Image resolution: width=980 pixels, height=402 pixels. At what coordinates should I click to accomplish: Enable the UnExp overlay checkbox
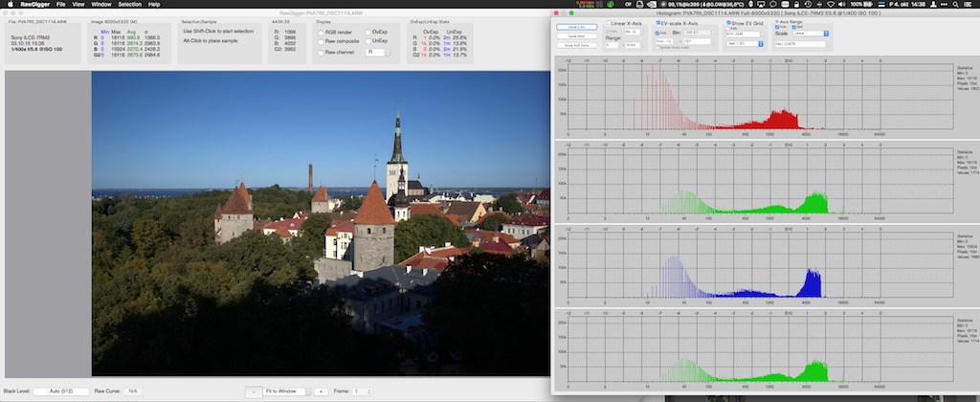click(x=368, y=40)
